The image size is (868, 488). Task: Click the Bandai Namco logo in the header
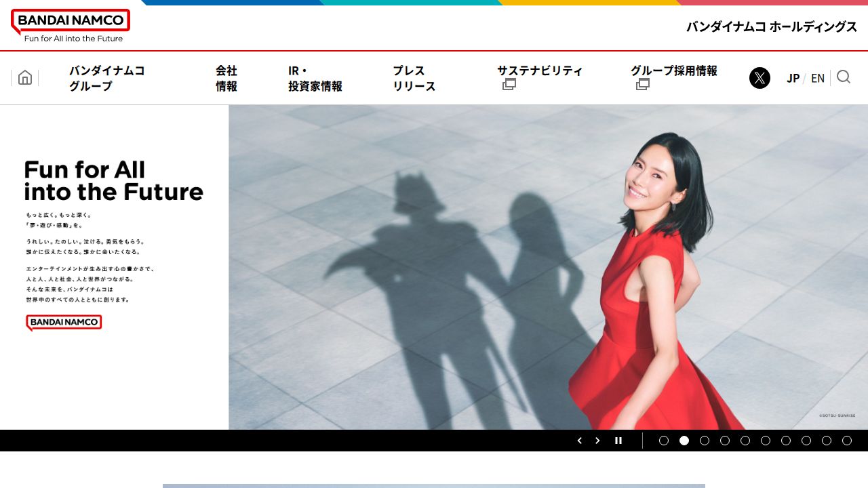coord(71,26)
